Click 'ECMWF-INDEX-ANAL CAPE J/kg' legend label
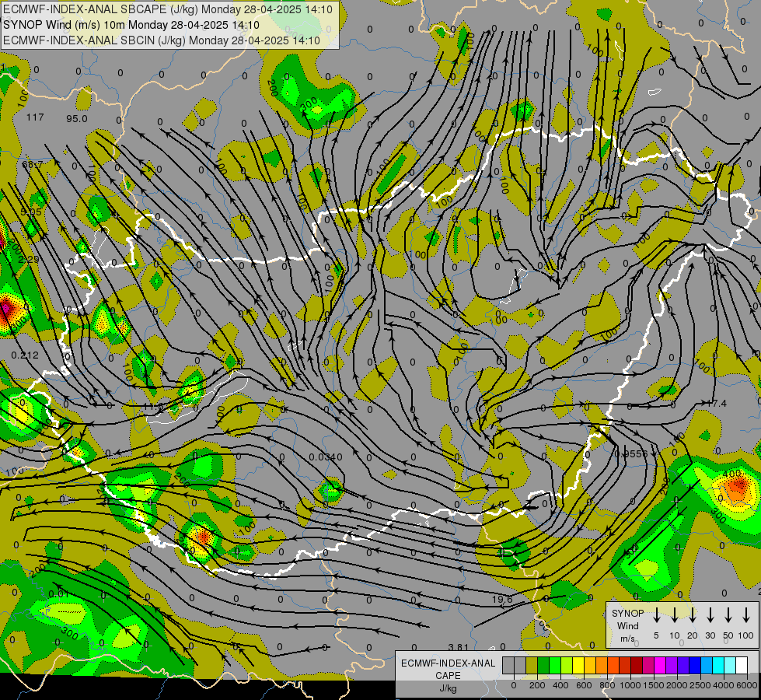The height and width of the screenshot is (700, 761). coord(448,675)
